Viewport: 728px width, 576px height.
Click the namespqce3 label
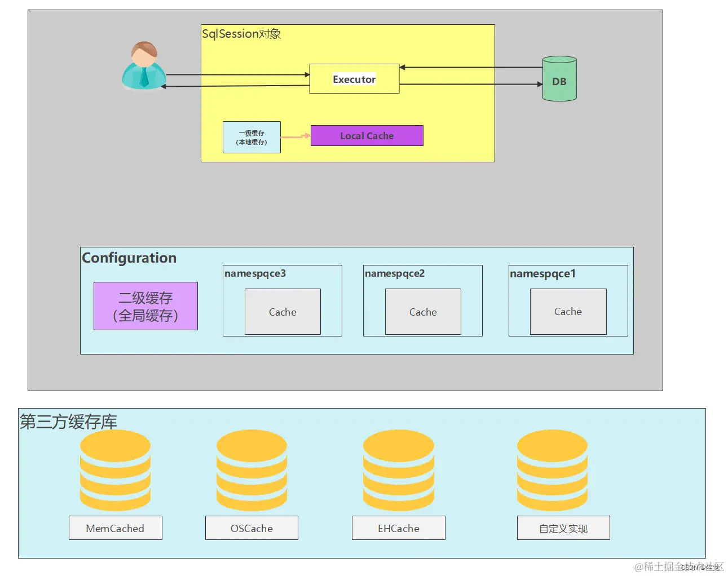[x=255, y=273]
